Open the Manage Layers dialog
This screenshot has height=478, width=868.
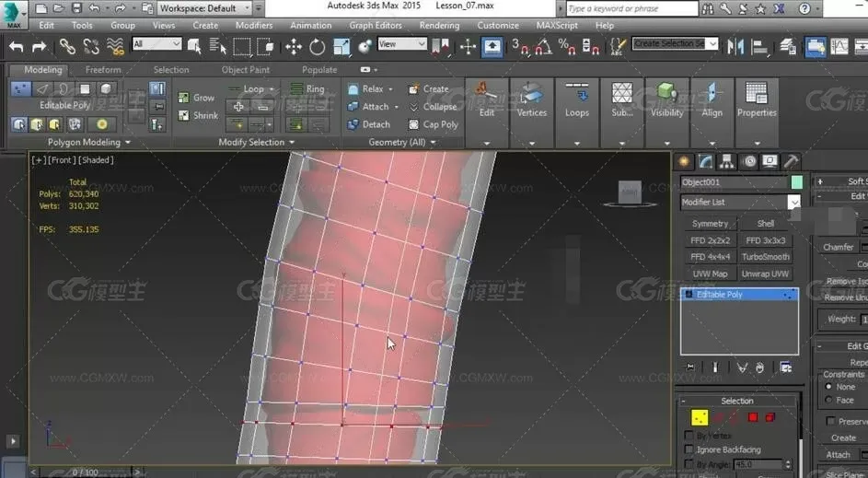point(788,47)
